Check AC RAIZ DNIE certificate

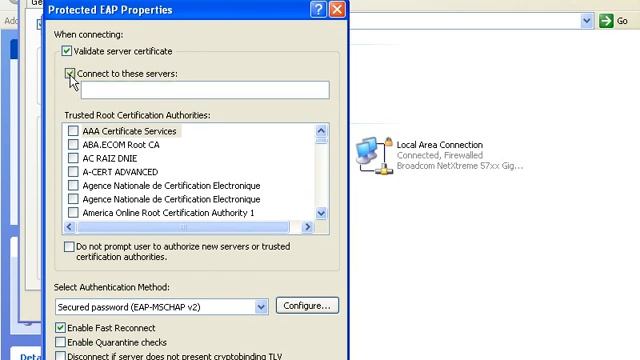coord(73,158)
